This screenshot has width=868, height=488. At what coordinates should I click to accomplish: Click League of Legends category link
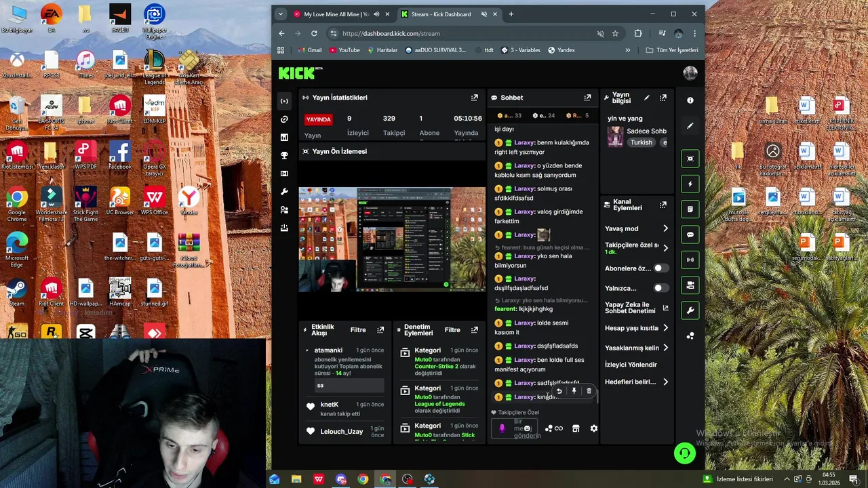tap(439, 404)
